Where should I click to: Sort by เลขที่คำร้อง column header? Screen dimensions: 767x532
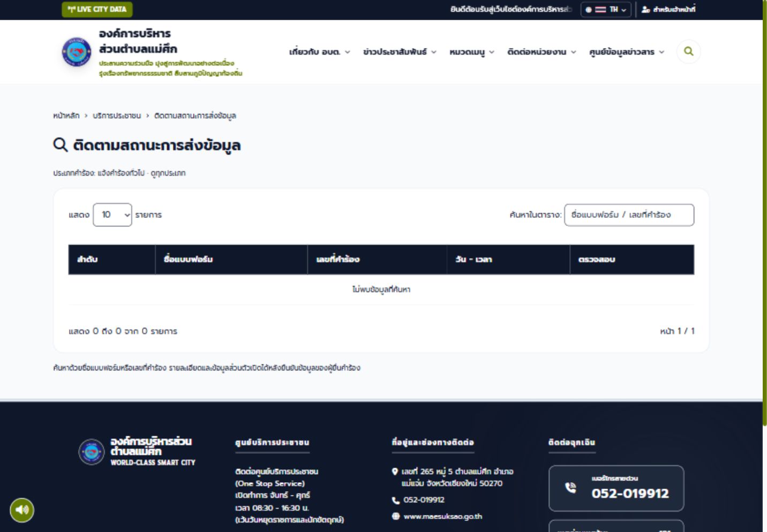coord(377,260)
